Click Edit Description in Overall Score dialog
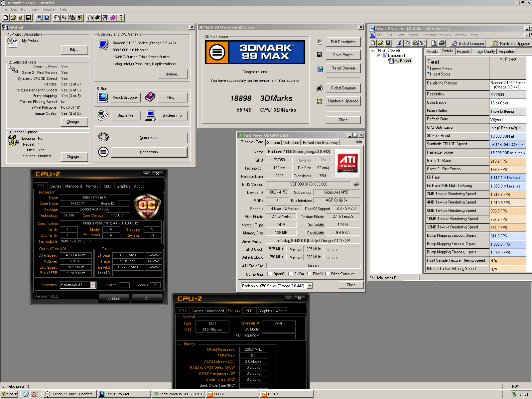The width and height of the screenshot is (532, 399). click(343, 42)
